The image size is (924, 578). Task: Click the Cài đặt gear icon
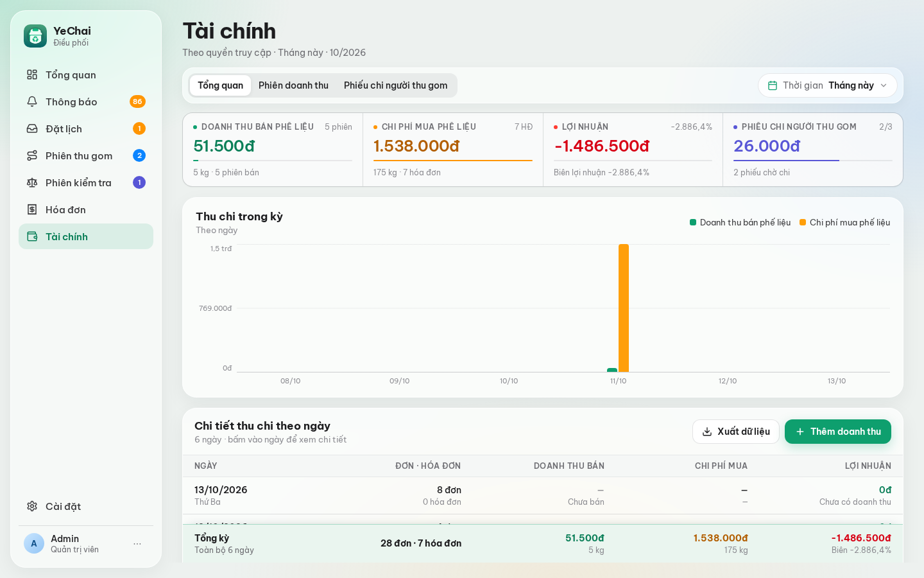[32, 506]
